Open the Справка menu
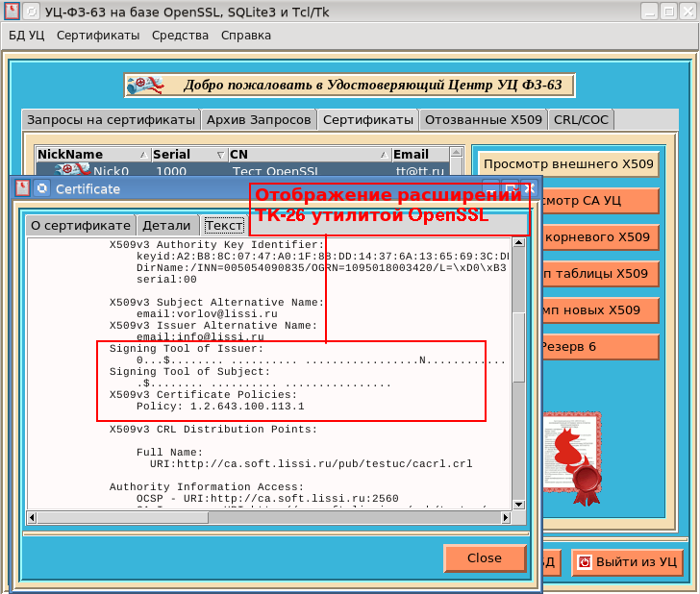Screen dimensions: 700x594 point(246,36)
